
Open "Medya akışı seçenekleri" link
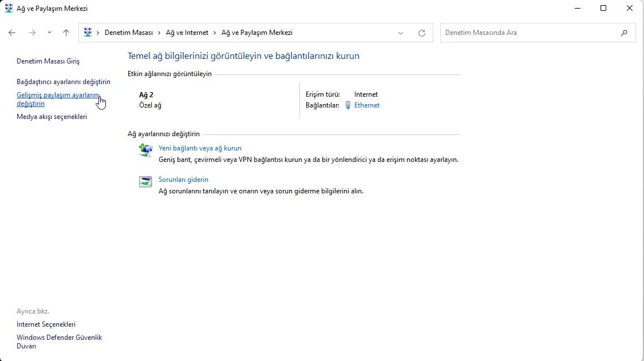52,117
